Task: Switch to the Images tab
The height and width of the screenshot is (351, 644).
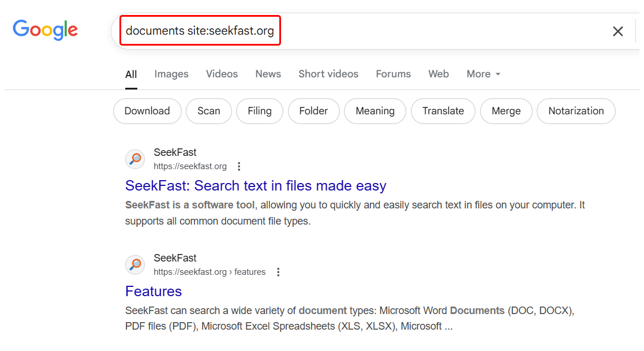Action: coord(171,74)
